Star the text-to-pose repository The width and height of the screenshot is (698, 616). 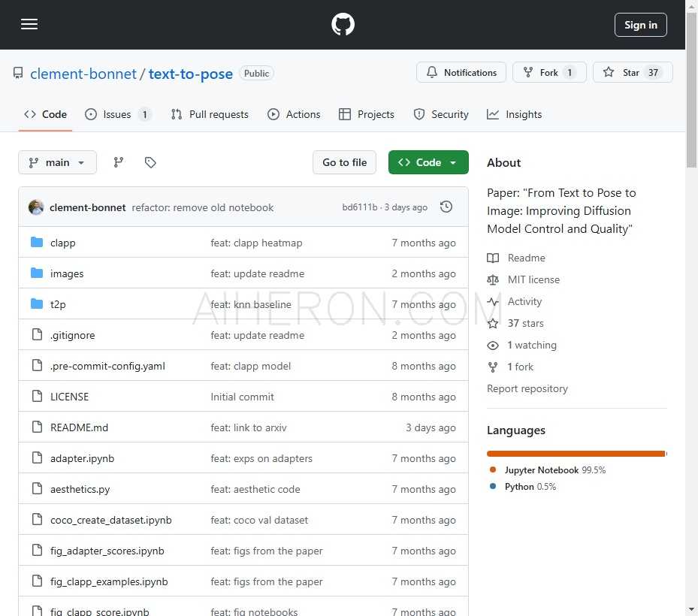(x=632, y=73)
